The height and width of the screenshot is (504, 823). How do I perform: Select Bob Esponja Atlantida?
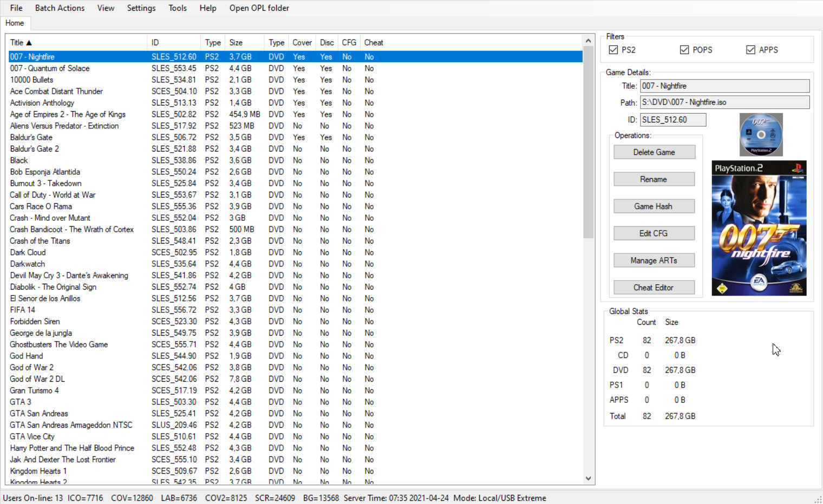[295, 172]
